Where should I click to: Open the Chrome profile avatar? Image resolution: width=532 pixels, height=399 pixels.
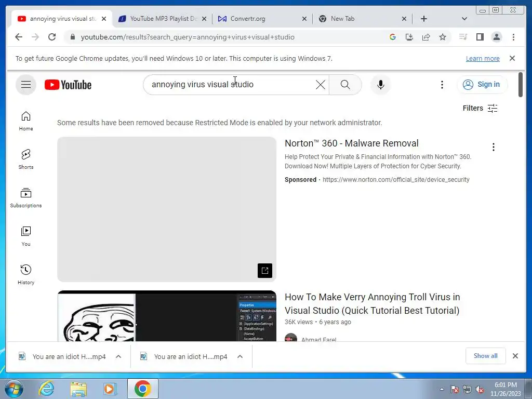point(496,37)
